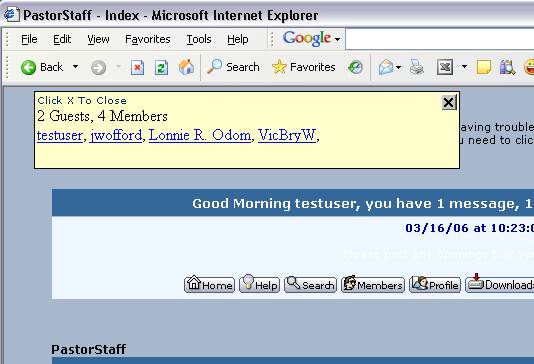Open the Tools menu
534x364 pixels.
pyautogui.click(x=199, y=39)
